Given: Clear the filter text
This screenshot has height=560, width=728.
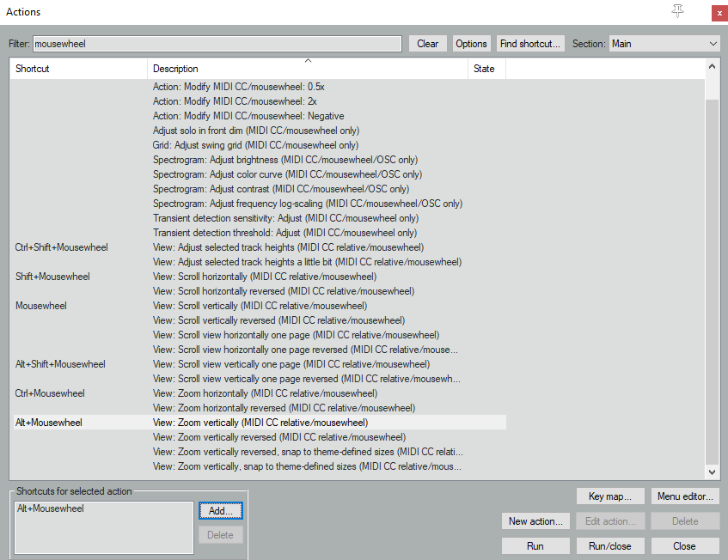Looking at the screenshot, I should 428,44.
